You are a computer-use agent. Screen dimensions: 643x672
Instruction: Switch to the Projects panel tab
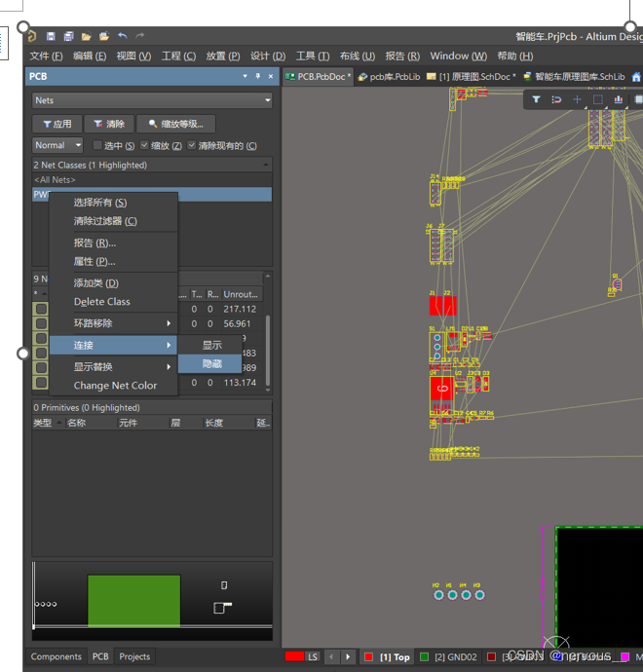pyautogui.click(x=134, y=656)
